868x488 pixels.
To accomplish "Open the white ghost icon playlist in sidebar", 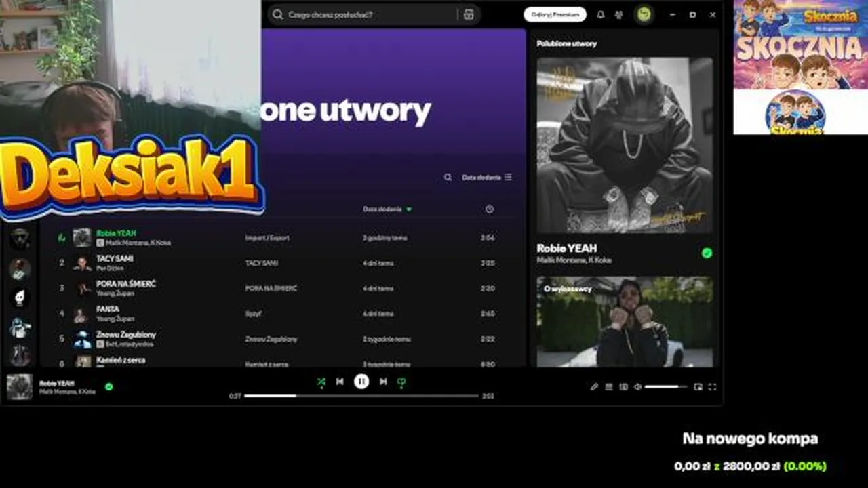I will click(x=20, y=298).
